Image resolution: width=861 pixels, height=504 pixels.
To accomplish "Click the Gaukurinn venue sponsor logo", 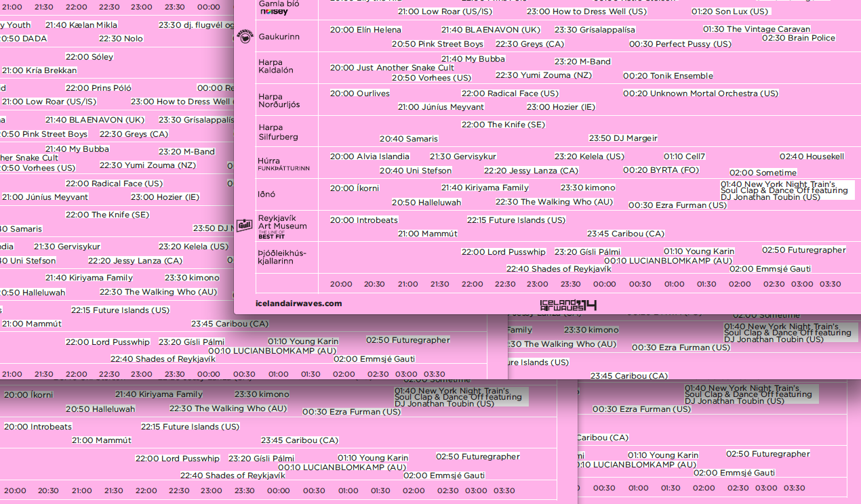I will [x=244, y=37].
